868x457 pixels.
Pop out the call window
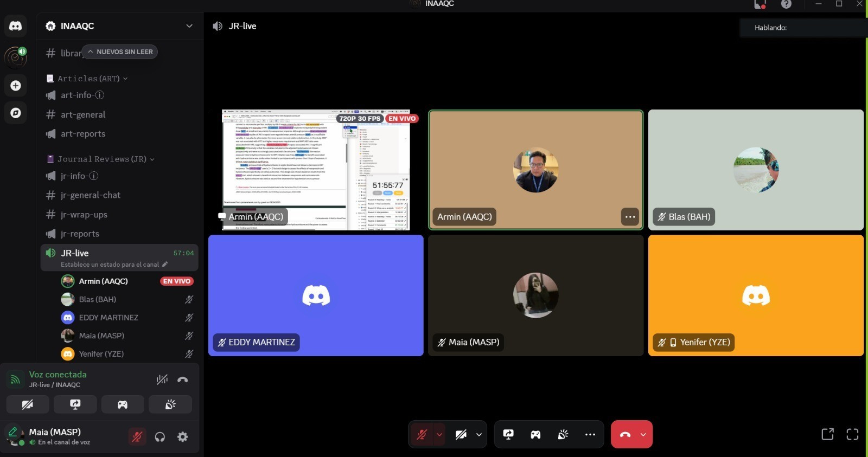(x=827, y=434)
